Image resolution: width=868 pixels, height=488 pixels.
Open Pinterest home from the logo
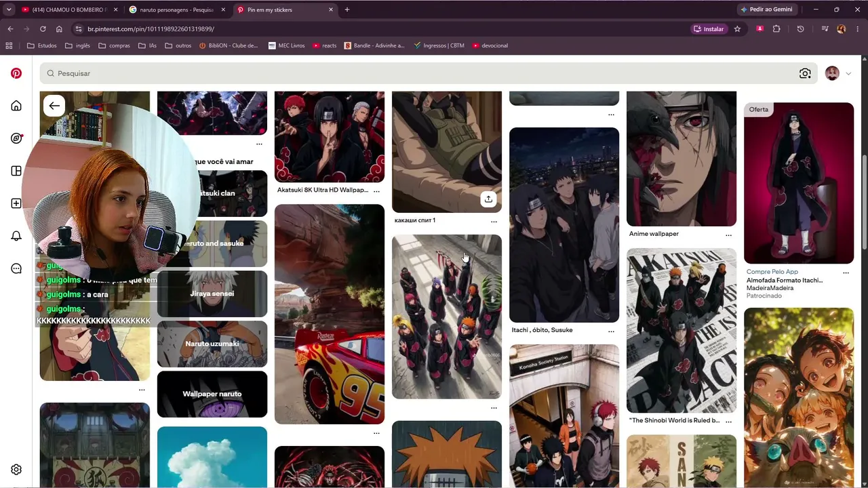(x=16, y=73)
